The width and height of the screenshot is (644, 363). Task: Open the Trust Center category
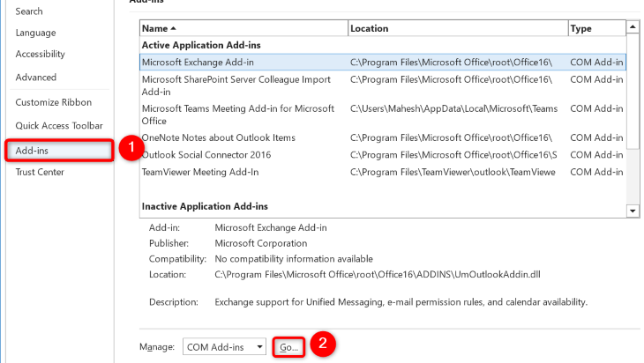pos(40,172)
